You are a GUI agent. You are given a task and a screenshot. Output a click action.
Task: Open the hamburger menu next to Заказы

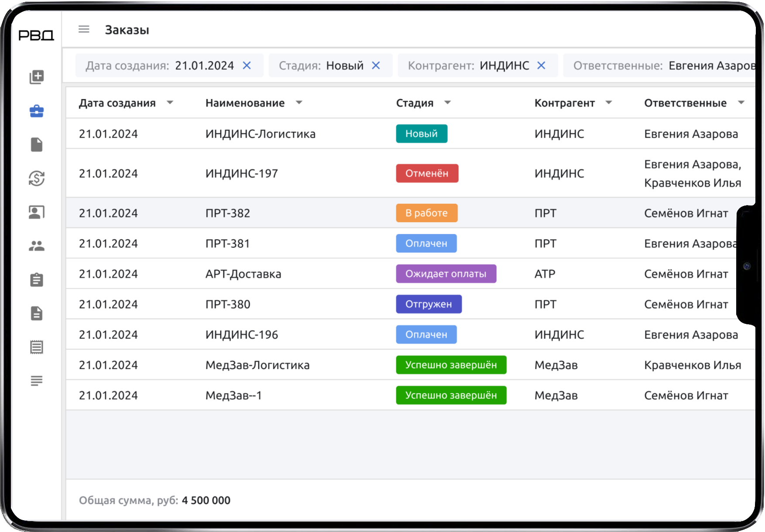click(x=83, y=29)
